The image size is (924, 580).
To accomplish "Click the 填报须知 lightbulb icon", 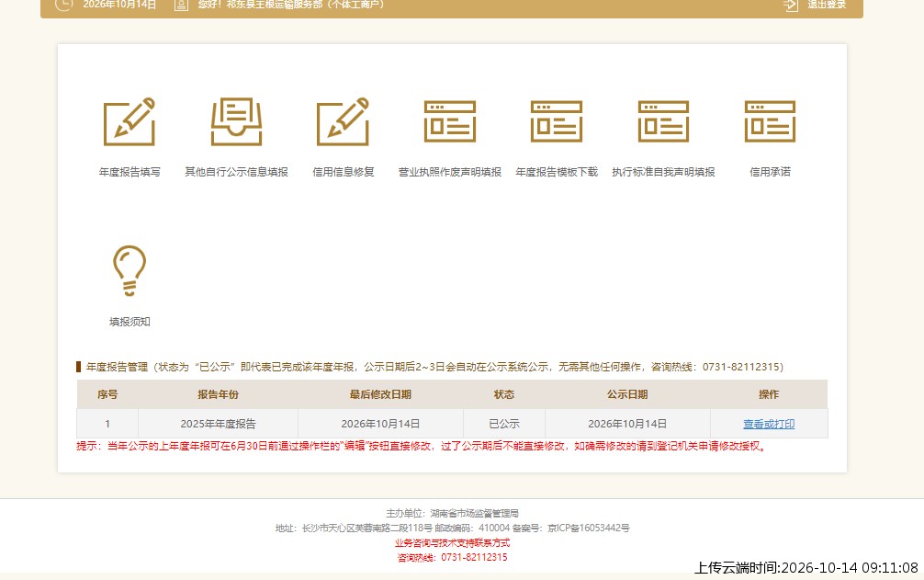I will coord(130,270).
